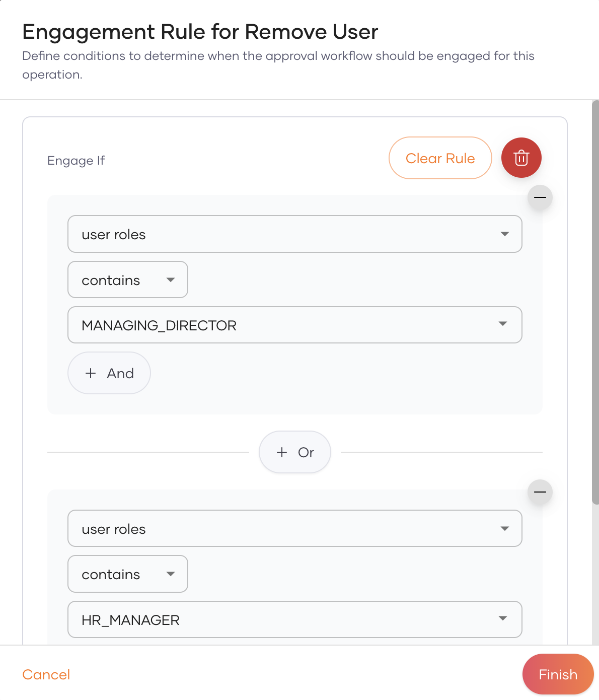The height and width of the screenshot is (700, 599).
Task: Open the second contains operator dropdown
Action: click(121, 575)
